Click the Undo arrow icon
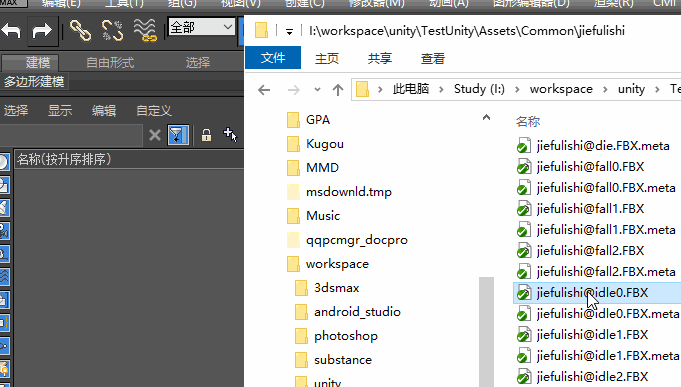The width and height of the screenshot is (681, 387). point(12,30)
